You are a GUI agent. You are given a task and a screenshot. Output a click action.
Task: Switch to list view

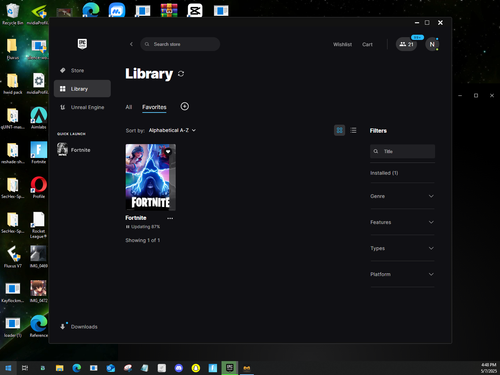click(353, 130)
